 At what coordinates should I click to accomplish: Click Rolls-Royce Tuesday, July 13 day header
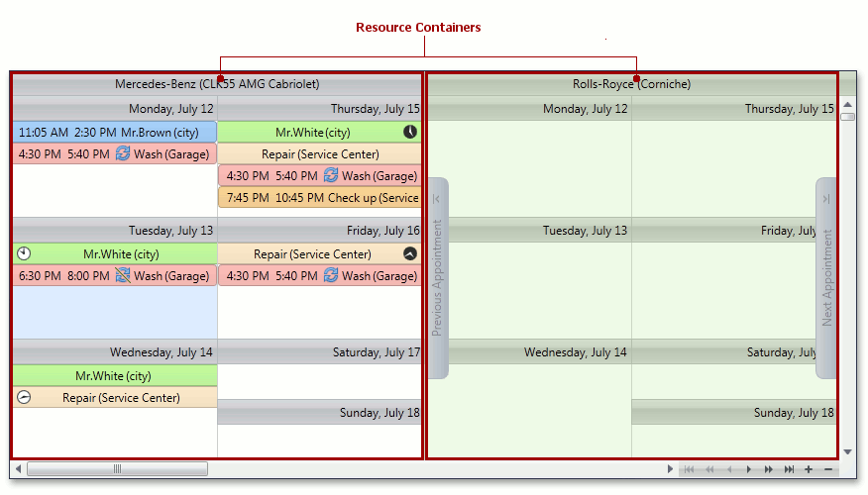coord(540,230)
